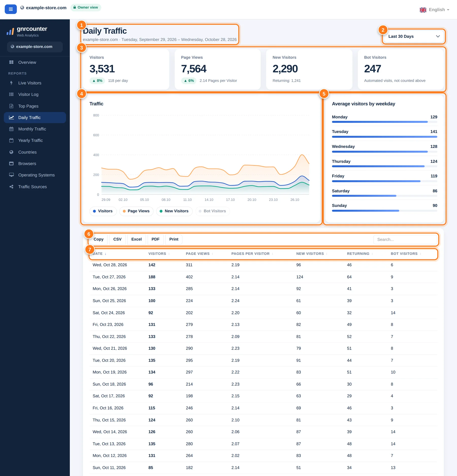The width and height of the screenshot is (457, 476).
Task: Select the Operating Systems monitor icon
Action: point(11,175)
